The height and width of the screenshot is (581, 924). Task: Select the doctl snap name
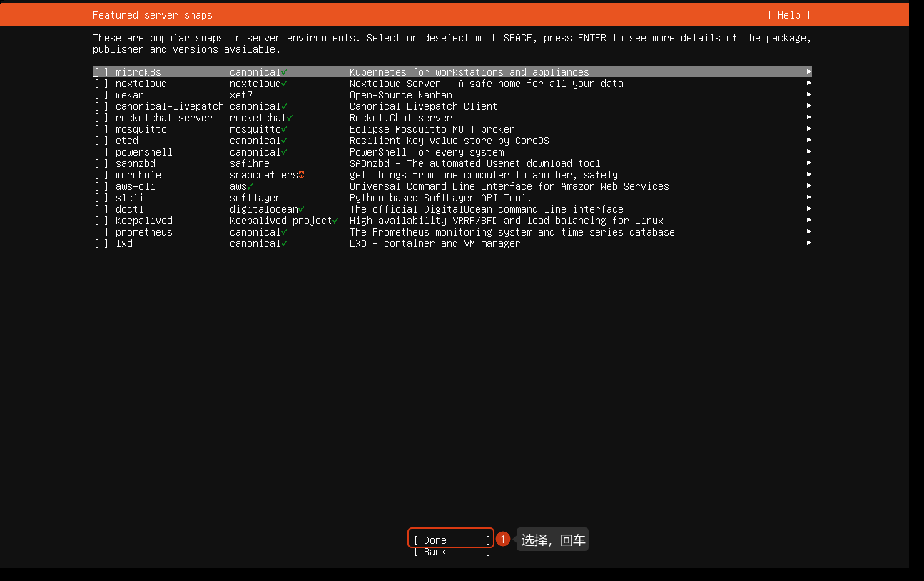click(x=130, y=209)
